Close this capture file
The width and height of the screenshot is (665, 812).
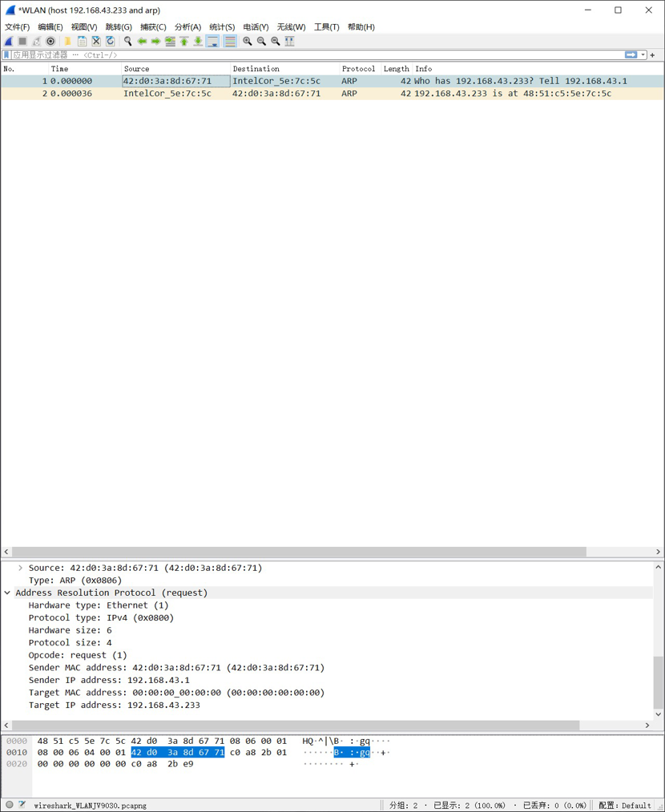click(x=96, y=42)
